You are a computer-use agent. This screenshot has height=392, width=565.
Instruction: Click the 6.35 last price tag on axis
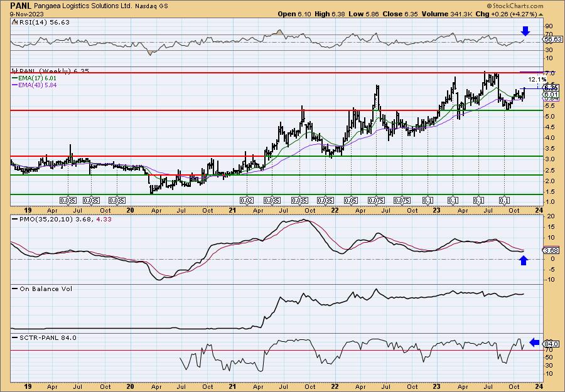(x=551, y=88)
